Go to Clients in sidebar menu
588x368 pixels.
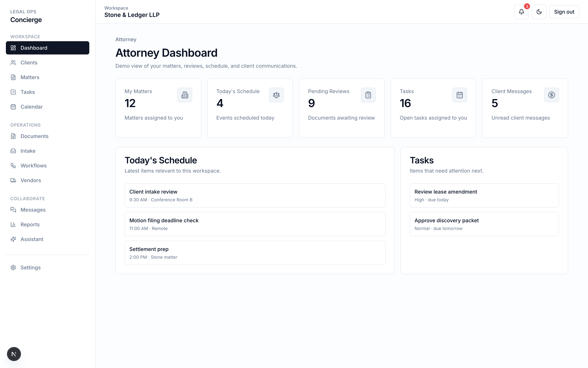coord(48,63)
